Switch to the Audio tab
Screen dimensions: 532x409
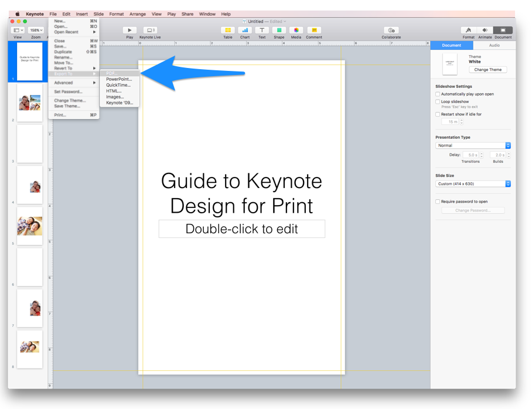click(494, 45)
